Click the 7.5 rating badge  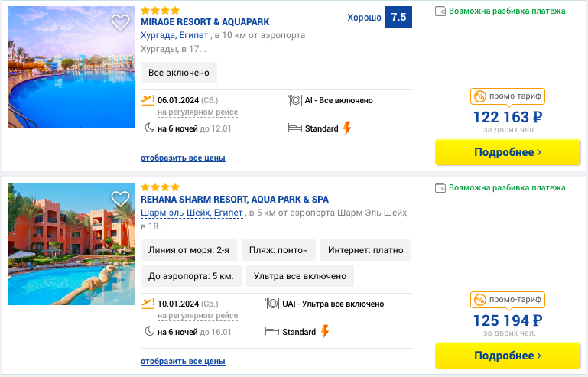(398, 17)
